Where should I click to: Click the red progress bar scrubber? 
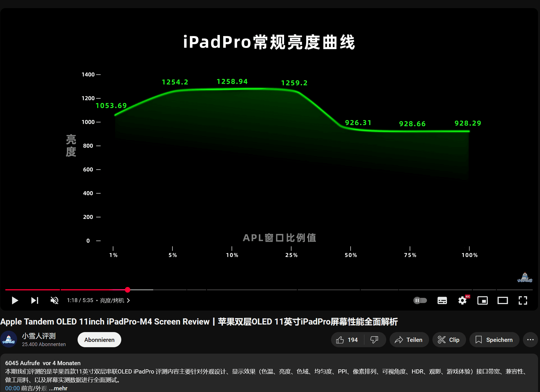click(x=128, y=290)
